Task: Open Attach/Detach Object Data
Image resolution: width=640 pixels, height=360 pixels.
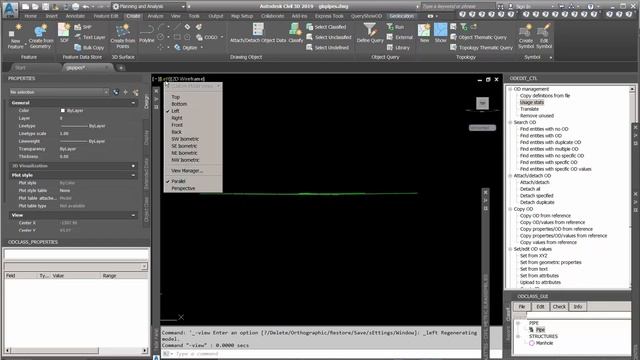Action: pyautogui.click(x=258, y=33)
